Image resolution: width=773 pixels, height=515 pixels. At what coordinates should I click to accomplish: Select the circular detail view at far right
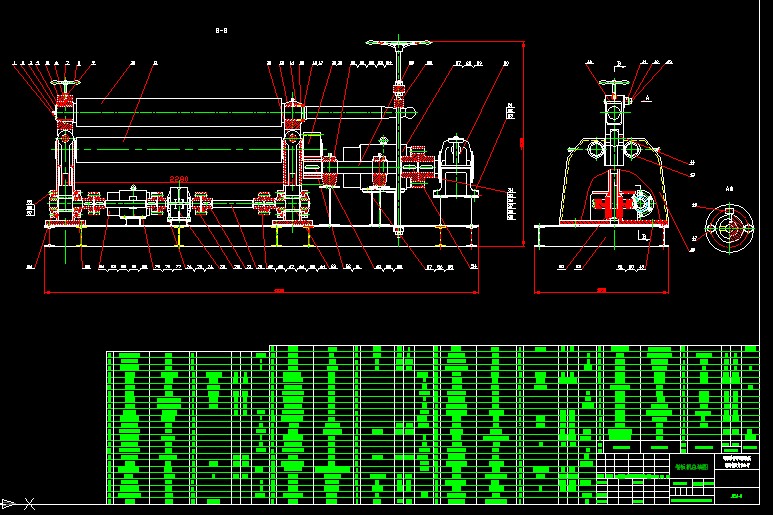[x=730, y=229]
